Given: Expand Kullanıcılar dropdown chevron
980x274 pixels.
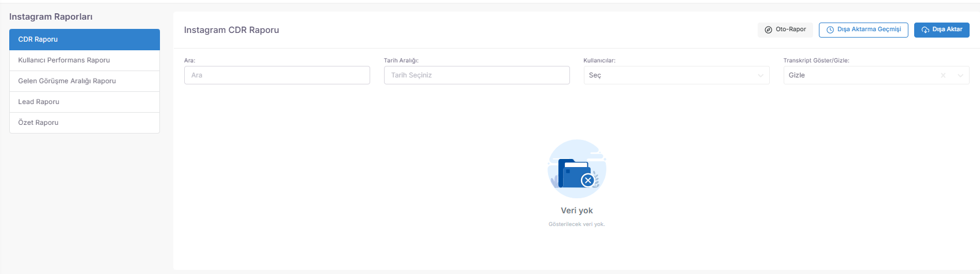Looking at the screenshot, I should (x=761, y=76).
